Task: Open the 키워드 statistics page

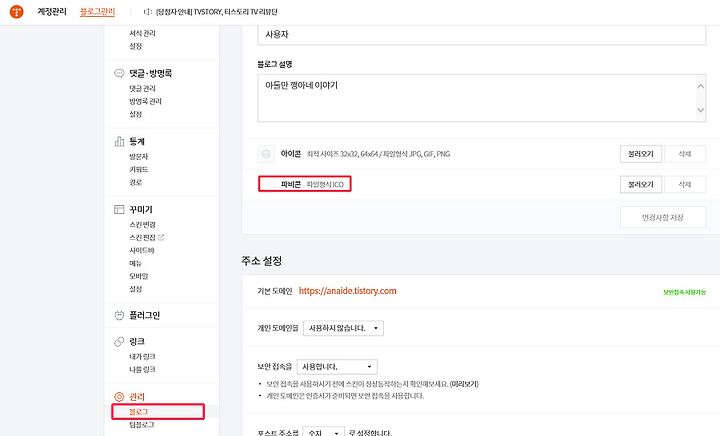Action: (139, 169)
